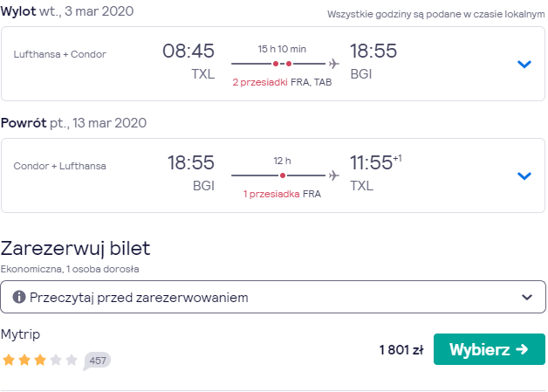Select the Lufthansa + Condor outbound card
548x392 pixels.
point(273,64)
